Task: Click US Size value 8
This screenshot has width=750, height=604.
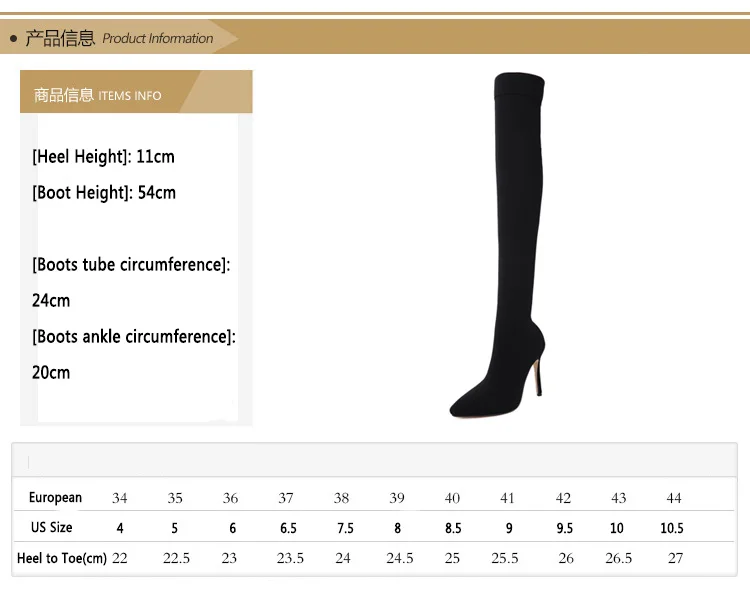Action: (397, 528)
